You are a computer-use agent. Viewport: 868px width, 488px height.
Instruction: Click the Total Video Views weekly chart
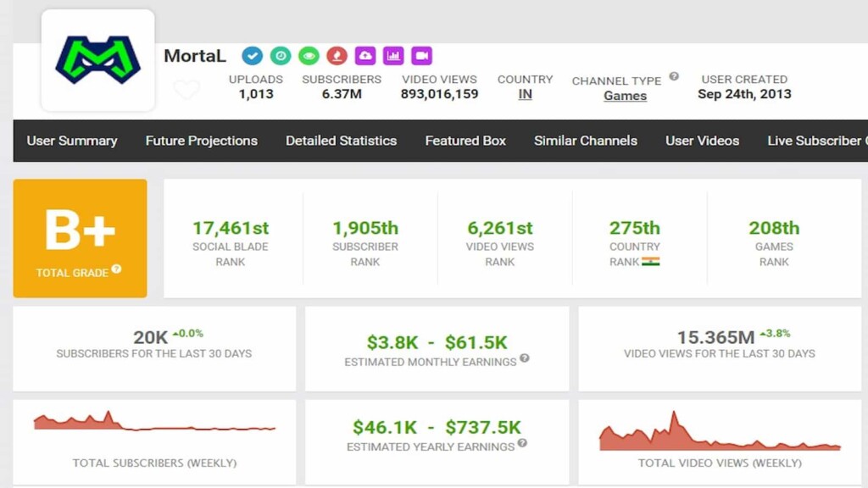click(x=720, y=431)
